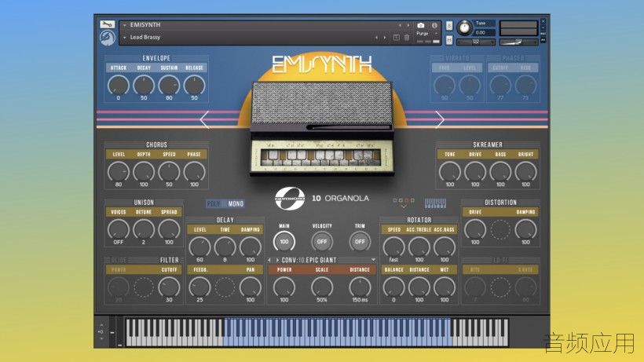Close the instrument with the X button
The width and height of the screenshot is (644, 362).
[x=543, y=21]
